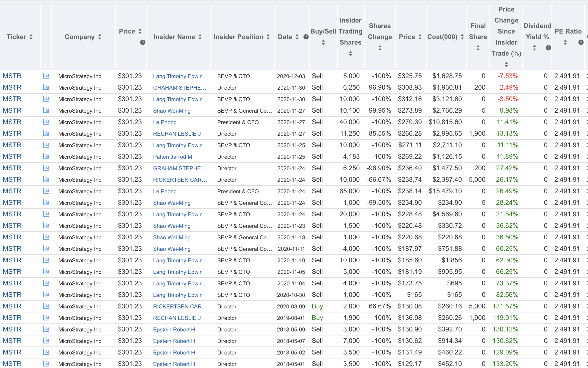
Task: Select the -85.55% shares change cell
Action: (x=379, y=133)
